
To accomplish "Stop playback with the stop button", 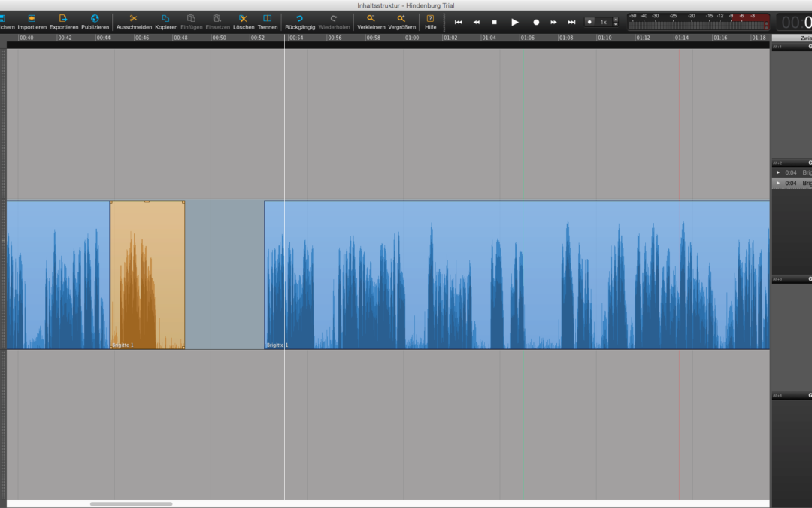I will coord(494,23).
